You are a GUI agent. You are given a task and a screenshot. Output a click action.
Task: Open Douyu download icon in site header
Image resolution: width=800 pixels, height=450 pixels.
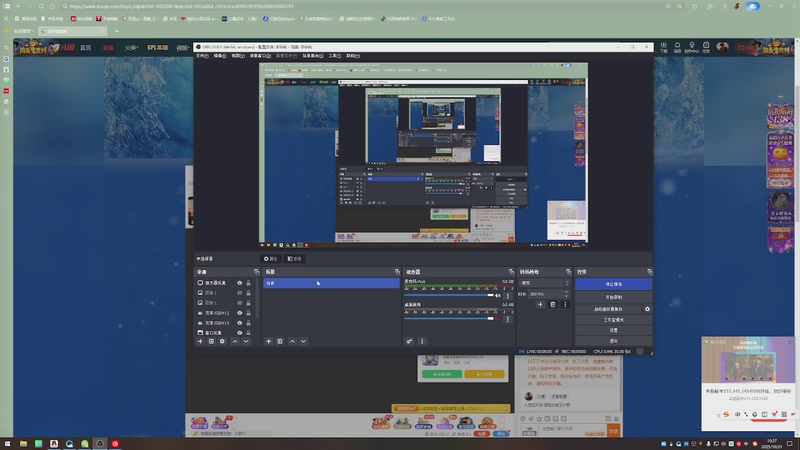click(x=664, y=47)
